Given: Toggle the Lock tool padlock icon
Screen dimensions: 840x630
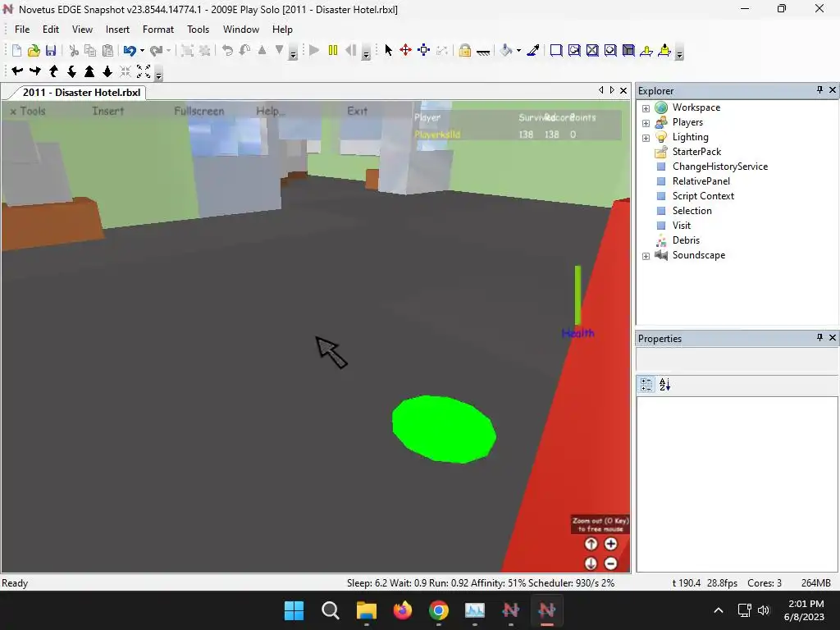Looking at the screenshot, I should point(465,50).
